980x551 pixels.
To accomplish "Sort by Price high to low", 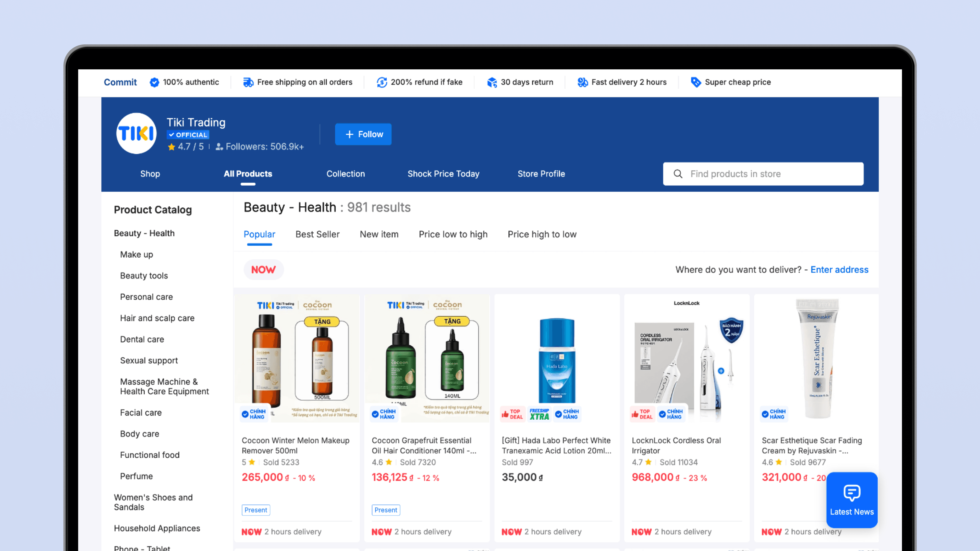I will tap(542, 234).
